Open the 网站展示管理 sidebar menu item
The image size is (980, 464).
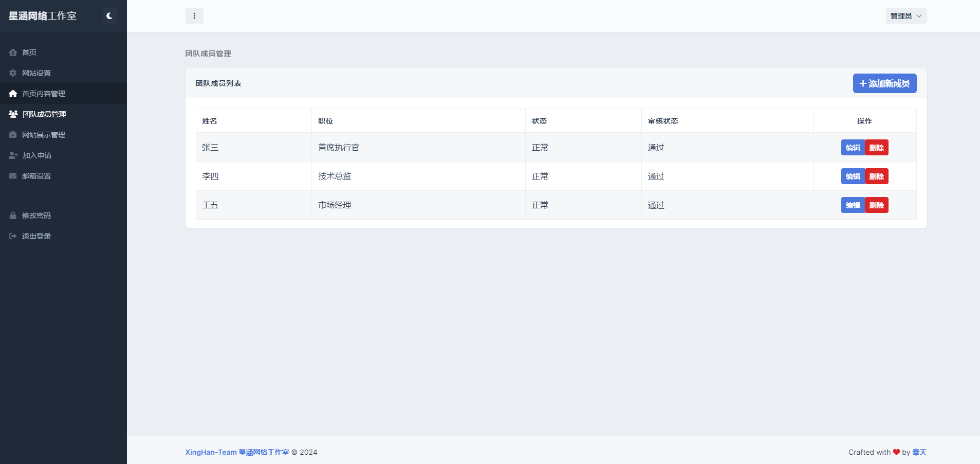(44, 135)
